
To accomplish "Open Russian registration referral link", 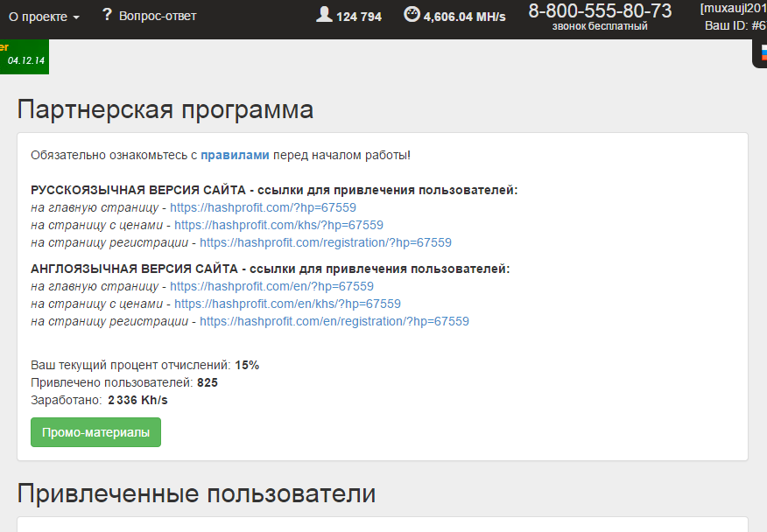I will coord(325,242).
